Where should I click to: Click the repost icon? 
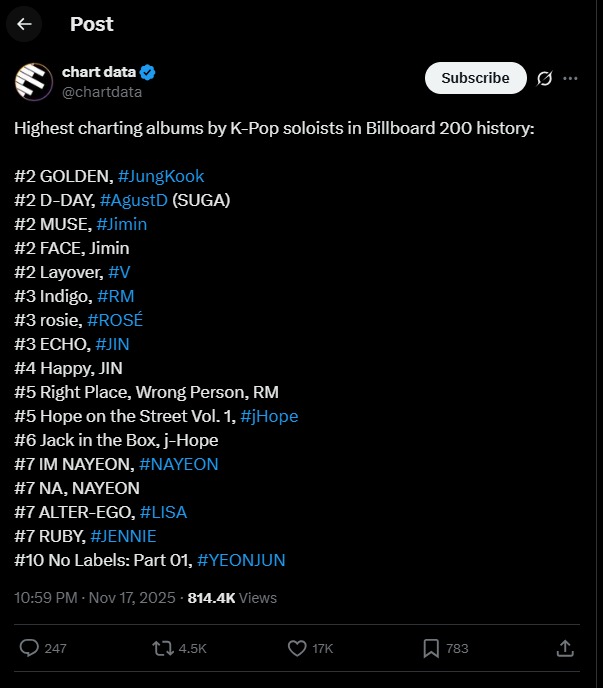point(162,648)
